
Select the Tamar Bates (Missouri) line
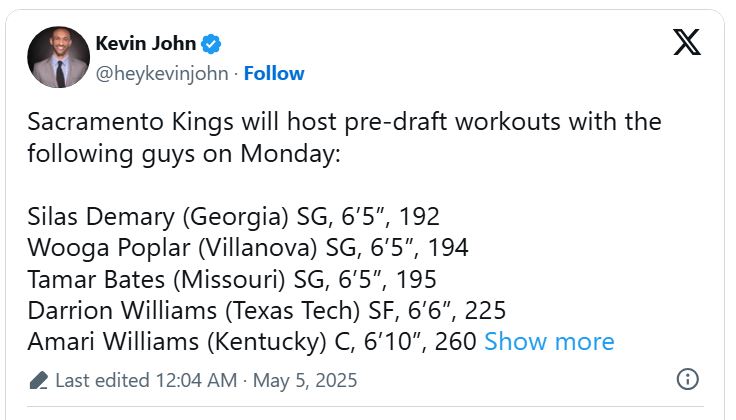(232, 279)
